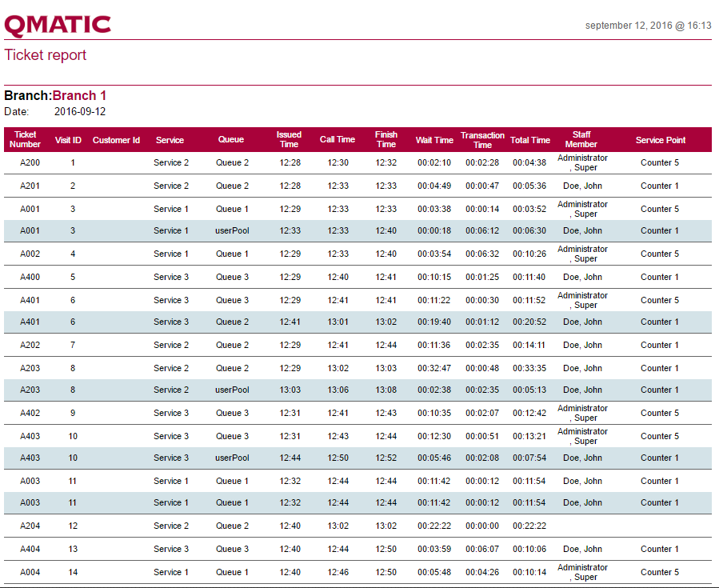The width and height of the screenshot is (719, 588).
Task: Click the Finish Time column header
Action: (386, 139)
